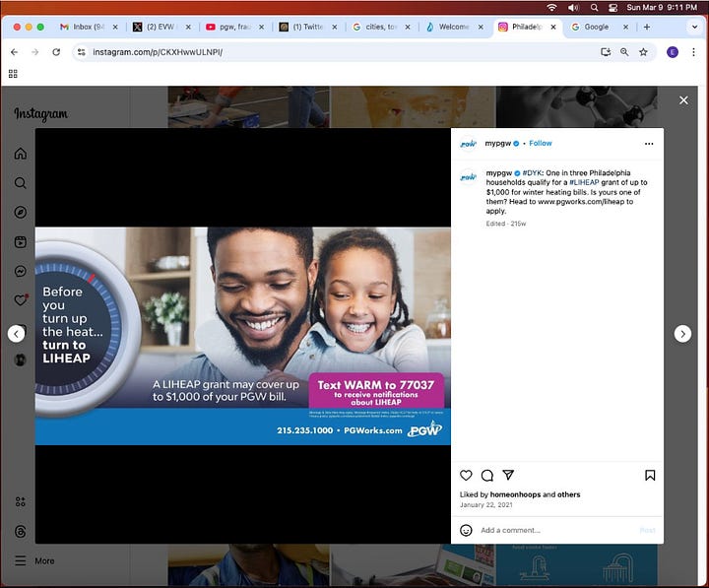Open the zoom magnifier icon in address bar
The height and width of the screenshot is (588, 709).
pos(624,52)
